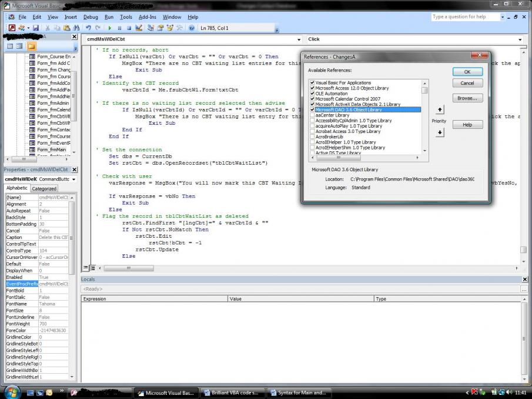The height and width of the screenshot is (399, 532).
Task: Toggle Design Mode icon
Action: point(138,28)
